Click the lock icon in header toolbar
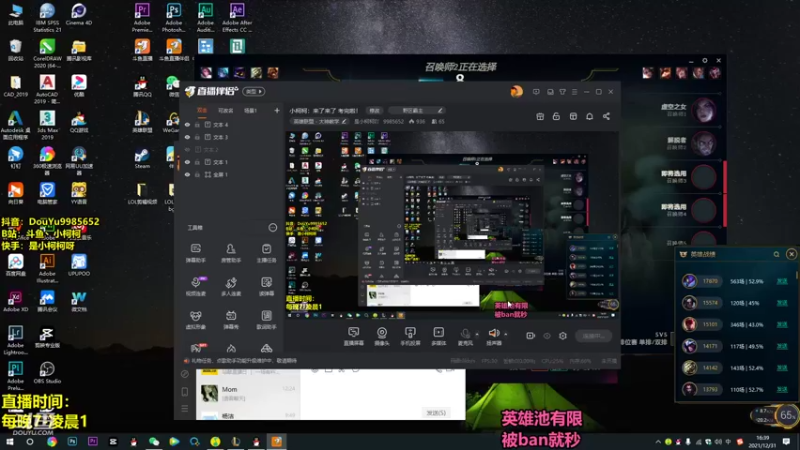800x450 pixels. (x=556, y=116)
